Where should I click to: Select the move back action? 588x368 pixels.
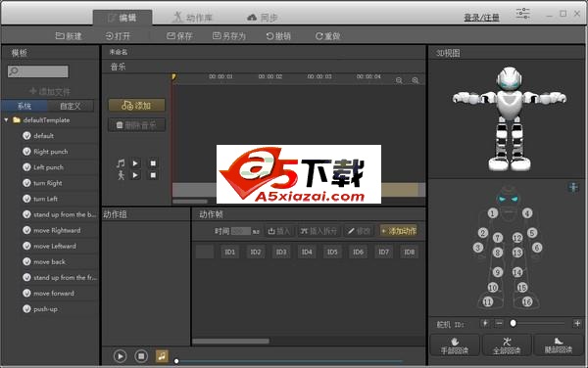tap(49, 261)
